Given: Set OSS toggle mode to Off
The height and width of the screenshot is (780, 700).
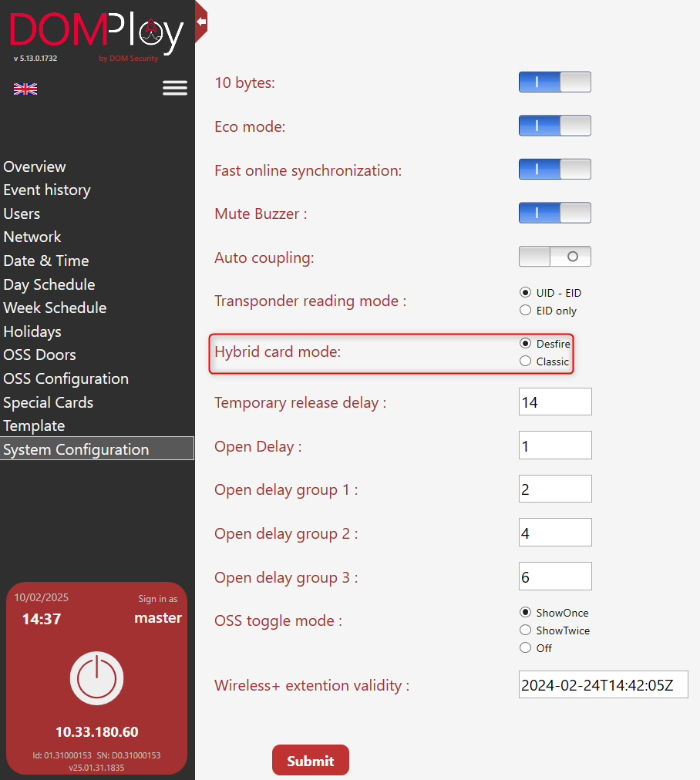Looking at the screenshot, I should [525, 647].
